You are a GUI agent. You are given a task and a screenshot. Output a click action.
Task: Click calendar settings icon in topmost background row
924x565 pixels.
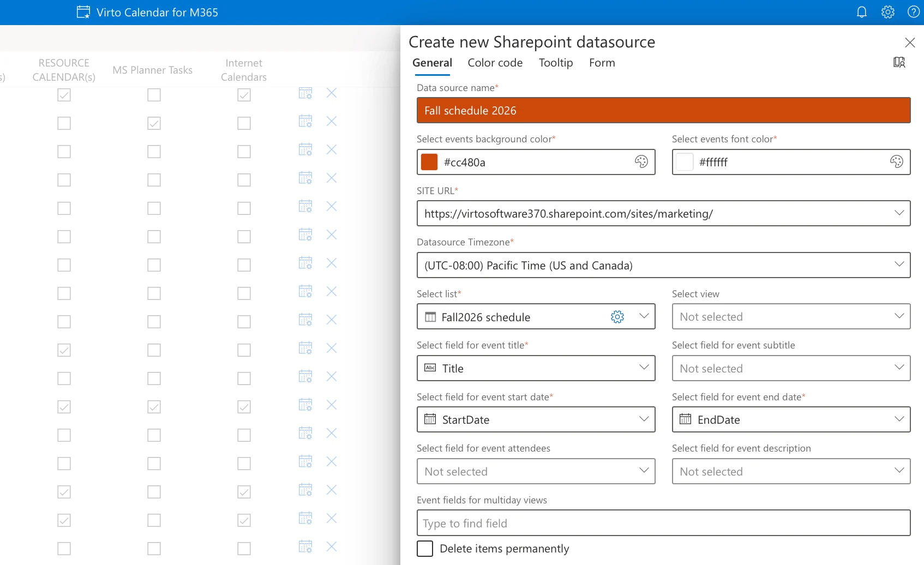(x=305, y=93)
